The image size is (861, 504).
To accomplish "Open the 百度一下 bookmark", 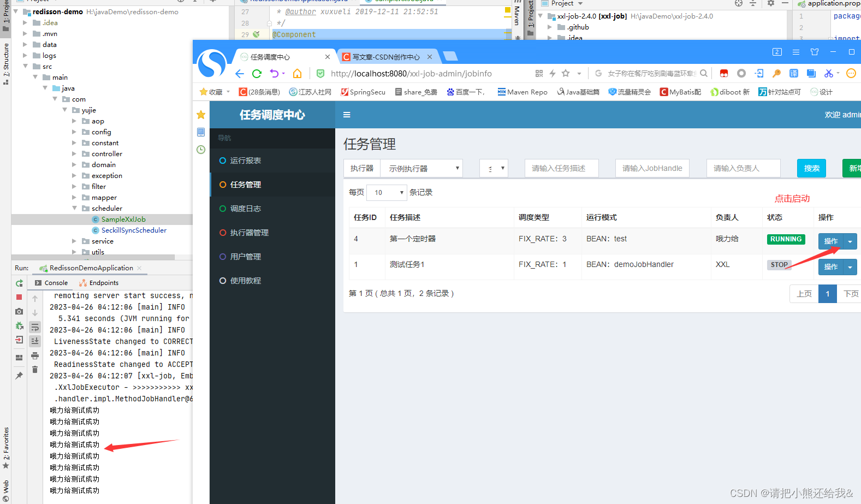I will [x=466, y=92].
